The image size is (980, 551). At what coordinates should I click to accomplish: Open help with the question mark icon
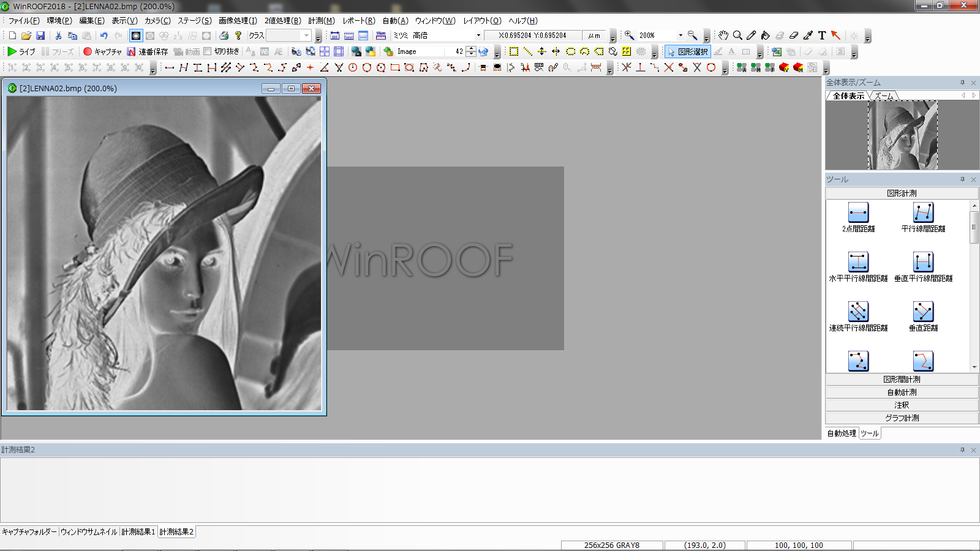[x=238, y=36]
